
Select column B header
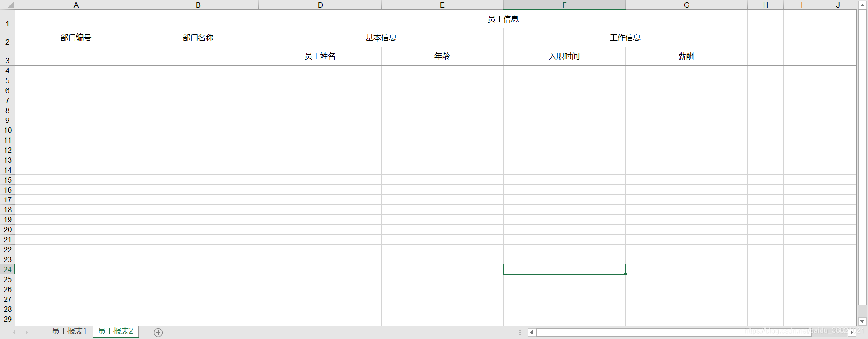(198, 5)
